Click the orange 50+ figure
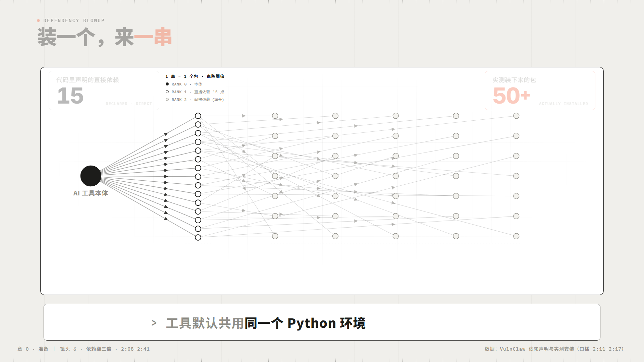This screenshot has width=644, height=362. (x=511, y=96)
